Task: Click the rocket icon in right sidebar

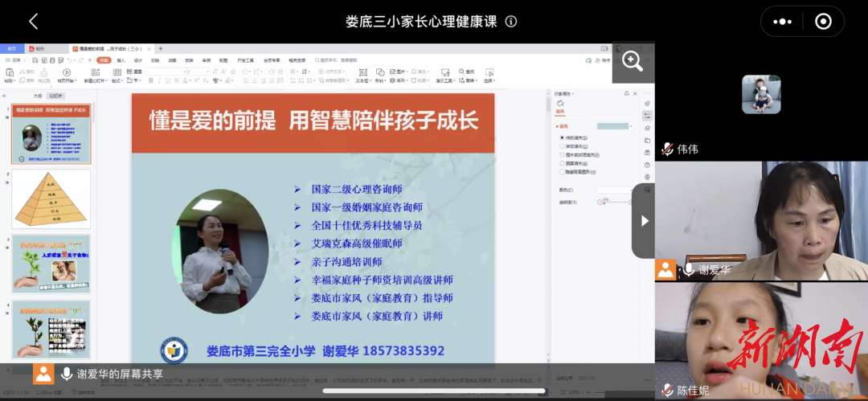Action: (647, 104)
